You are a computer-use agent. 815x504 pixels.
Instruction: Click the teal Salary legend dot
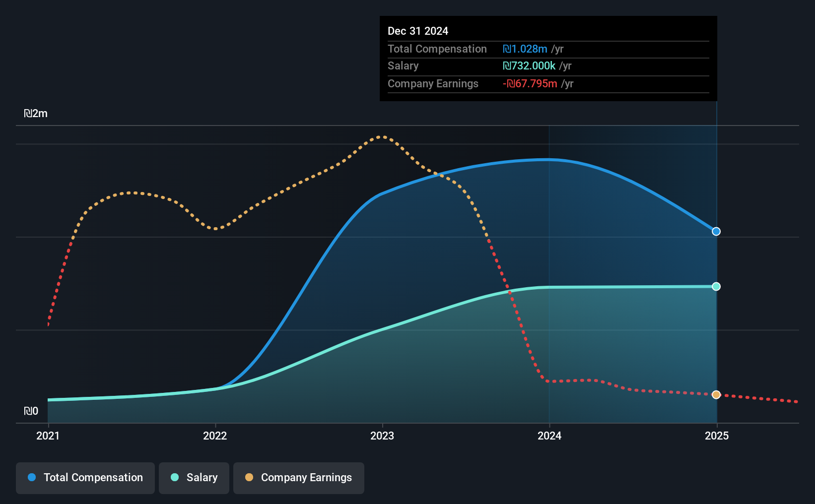[175, 477]
